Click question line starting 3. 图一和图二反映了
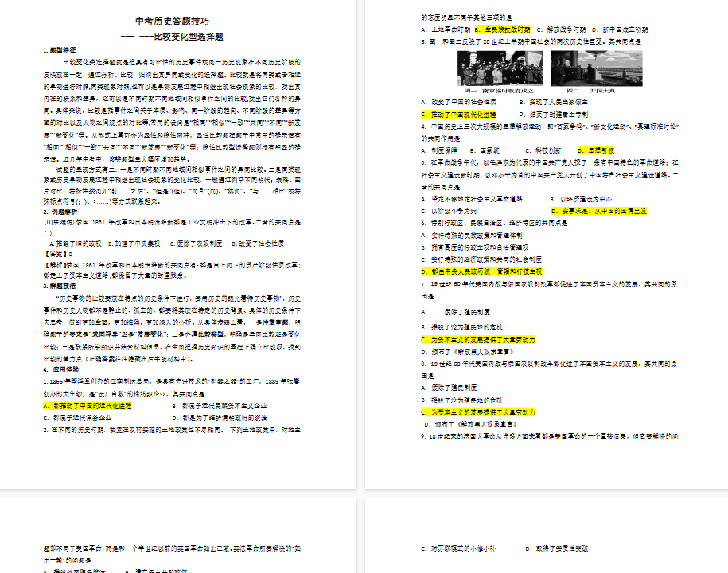 (531, 42)
